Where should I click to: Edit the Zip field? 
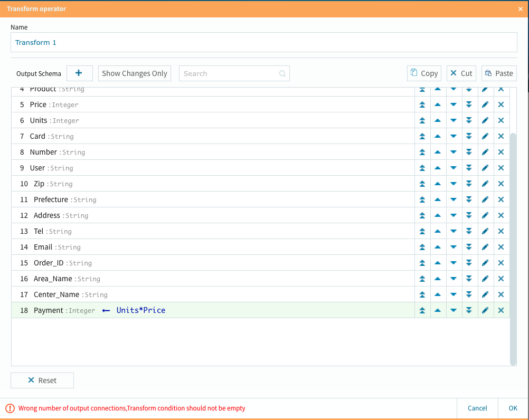pyautogui.click(x=485, y=184)
